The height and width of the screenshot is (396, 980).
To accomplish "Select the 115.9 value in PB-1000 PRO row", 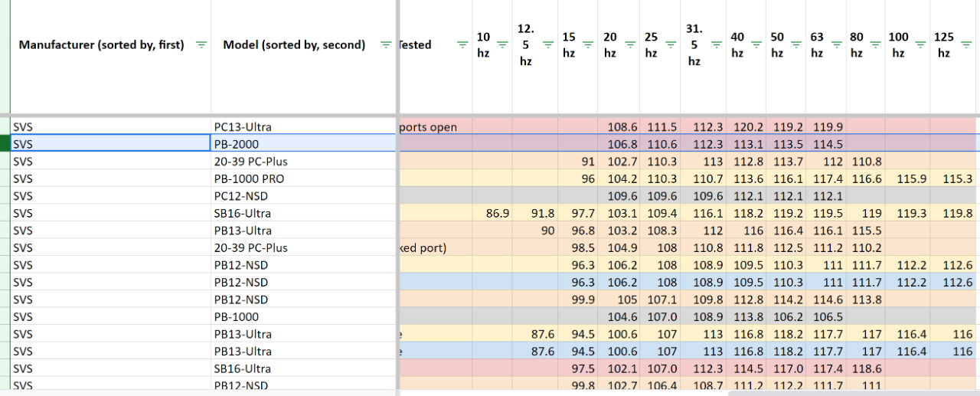I will pyautogui.click(x=908, y=178).
